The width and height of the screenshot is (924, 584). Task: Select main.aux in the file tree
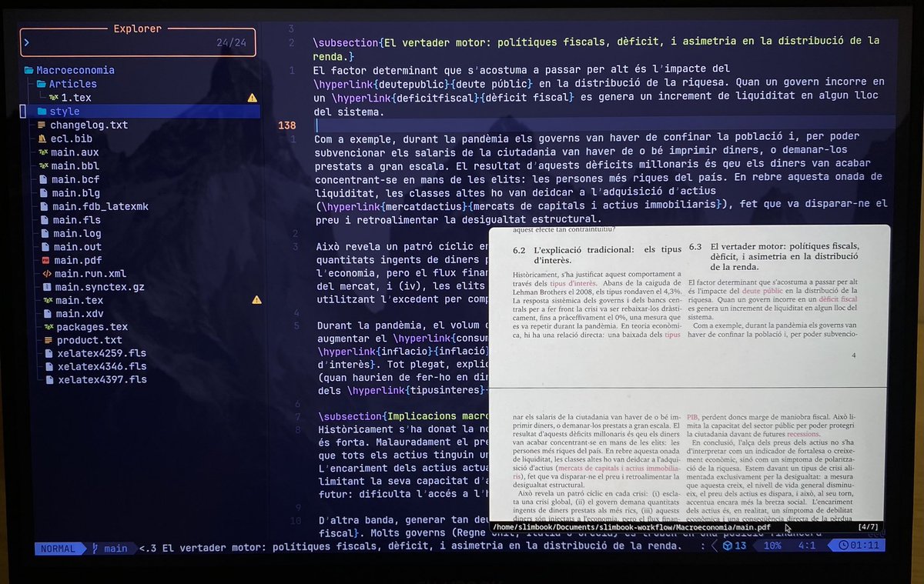pyautogui.click(x=75, y=152)
